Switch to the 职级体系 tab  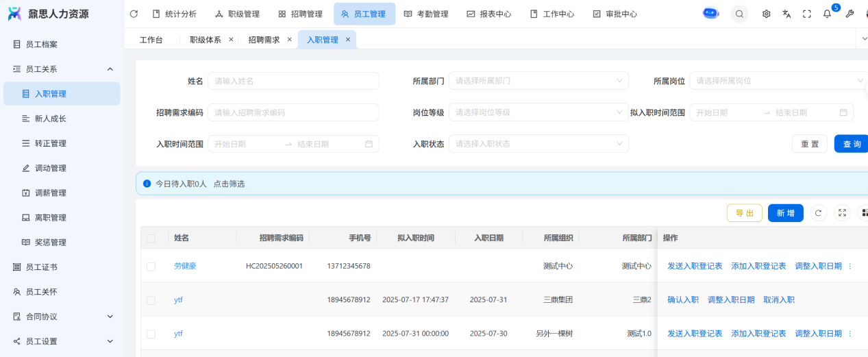[206, 40]
